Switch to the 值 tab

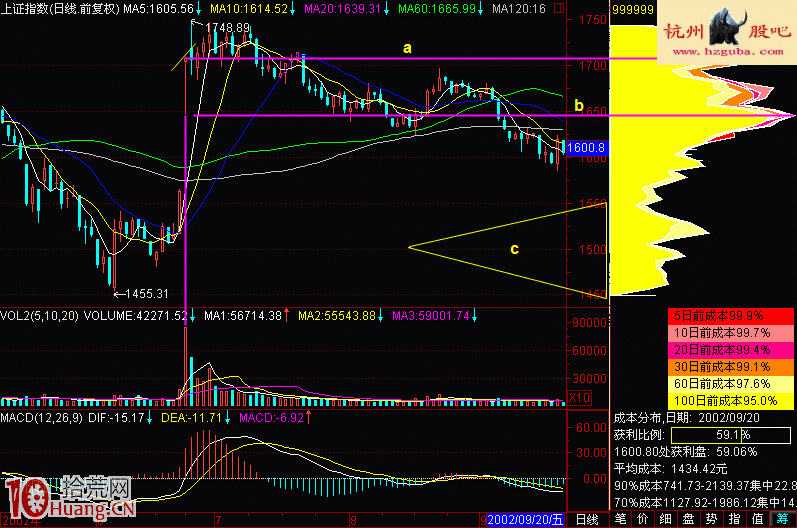757,519
